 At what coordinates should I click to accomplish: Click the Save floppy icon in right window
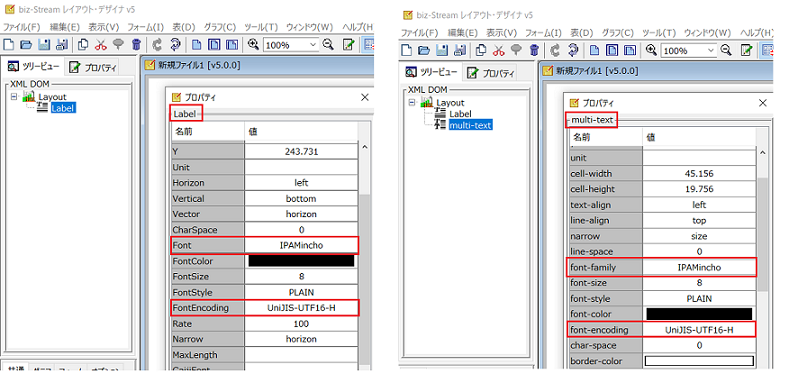coord(442,50)
